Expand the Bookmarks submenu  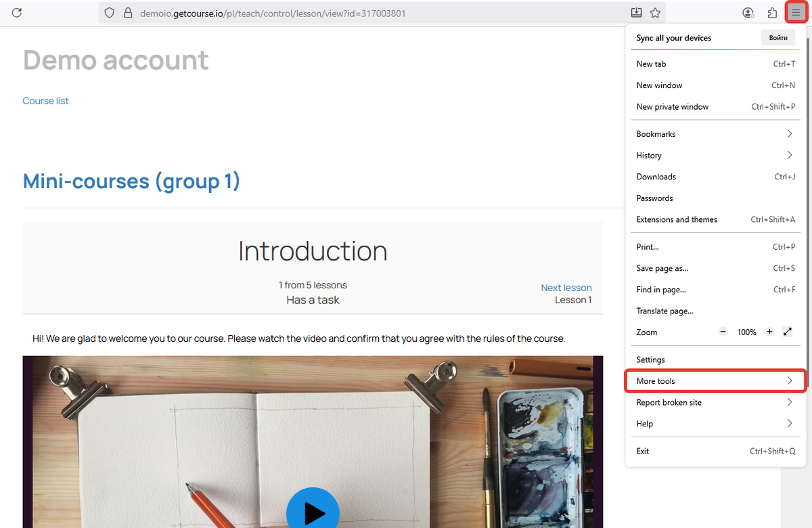[x=715, y=134]
